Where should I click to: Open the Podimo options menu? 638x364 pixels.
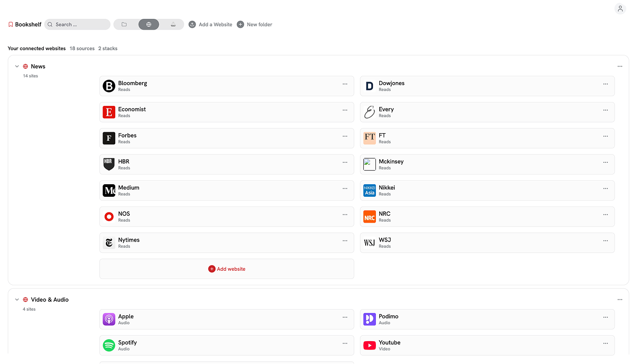click(x=605, y=317)
